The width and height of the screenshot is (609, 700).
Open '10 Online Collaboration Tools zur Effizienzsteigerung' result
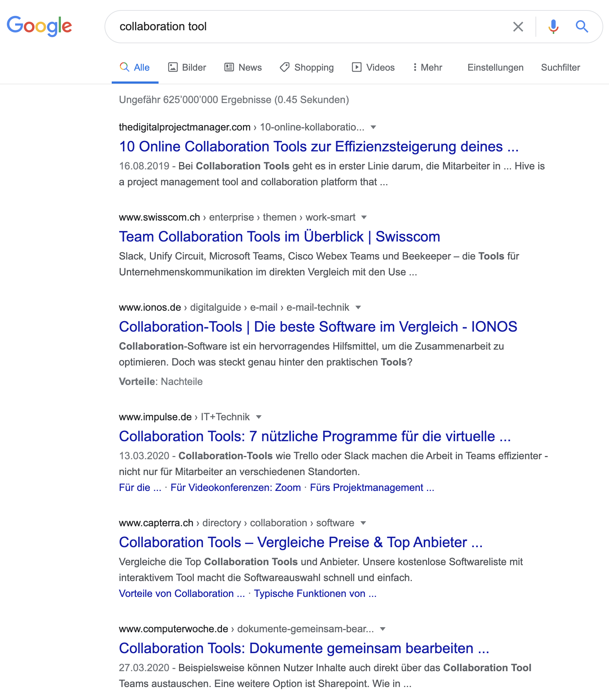click(x=319, y=147)
